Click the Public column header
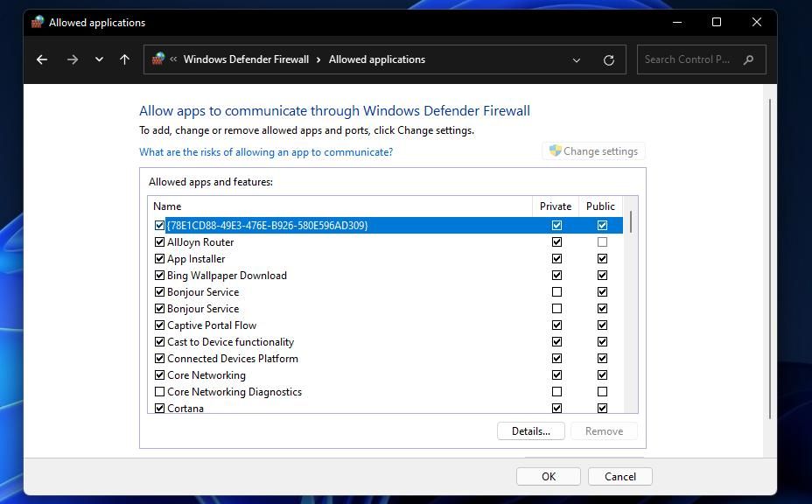The width and height of the screenshot is (812, 504). pyautogui.click(x=600, y=206)
